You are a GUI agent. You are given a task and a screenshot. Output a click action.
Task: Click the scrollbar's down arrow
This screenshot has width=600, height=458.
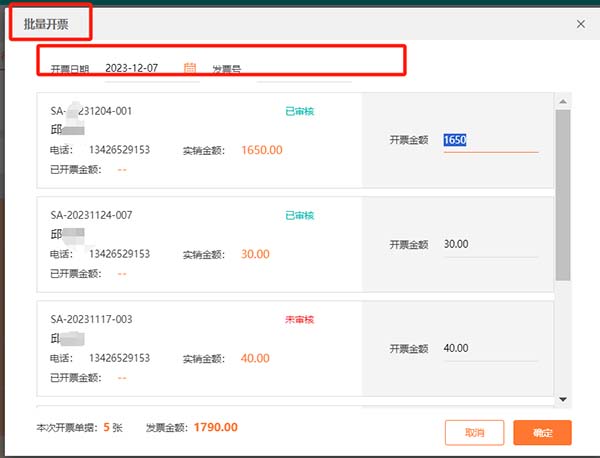pos(562,399)
